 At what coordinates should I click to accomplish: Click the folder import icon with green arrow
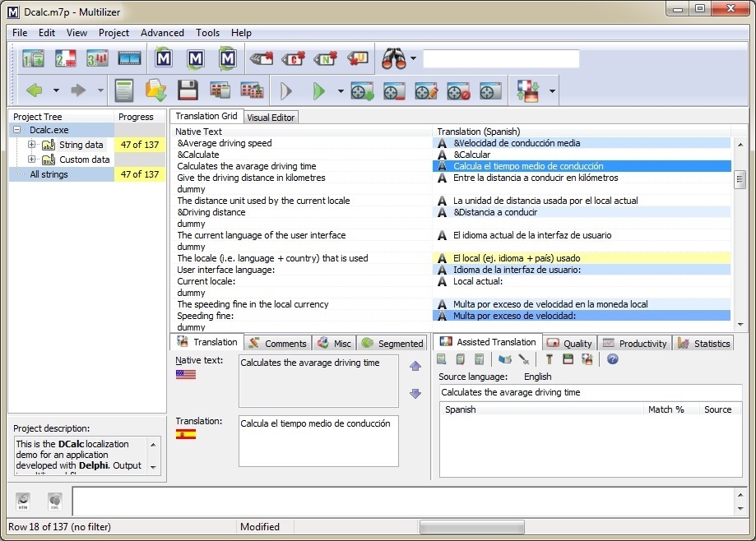tap(155, 90)
